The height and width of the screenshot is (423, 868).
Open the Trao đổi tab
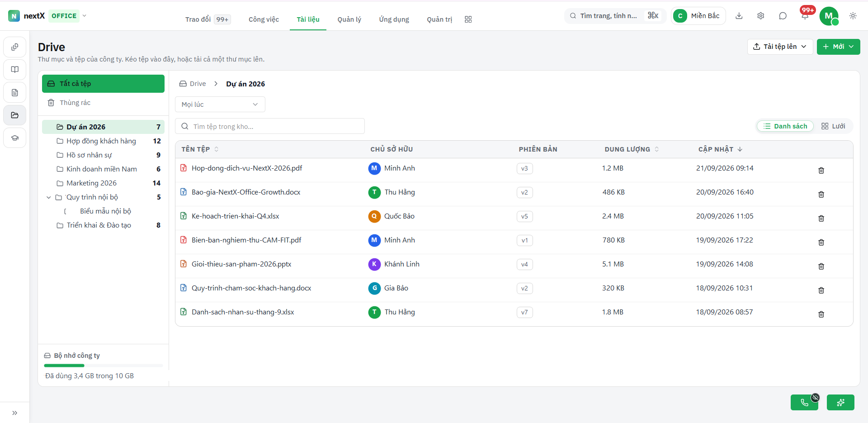(x=208, y=19)
